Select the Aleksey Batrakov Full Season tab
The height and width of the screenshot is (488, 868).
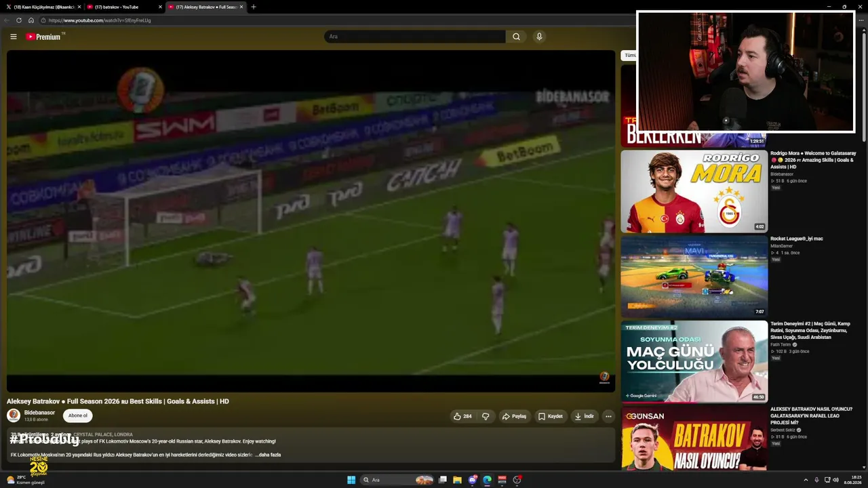click(205, 7)
